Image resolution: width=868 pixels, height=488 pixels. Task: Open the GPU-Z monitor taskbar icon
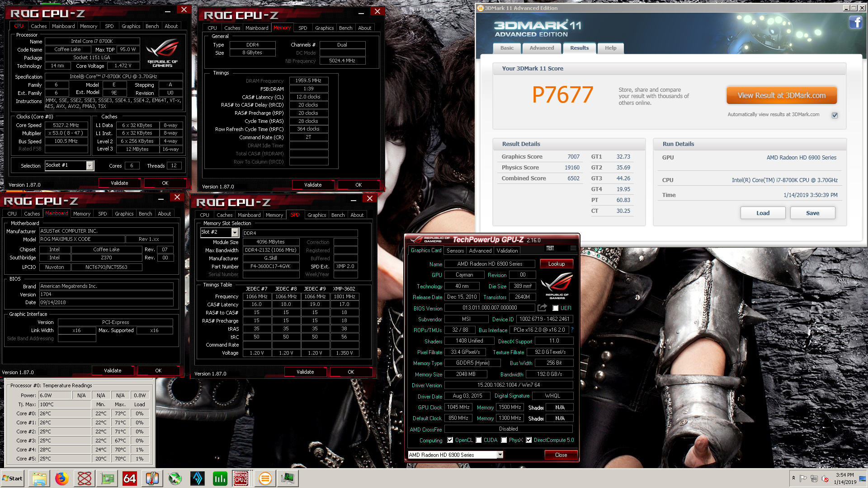coord(288,478)
